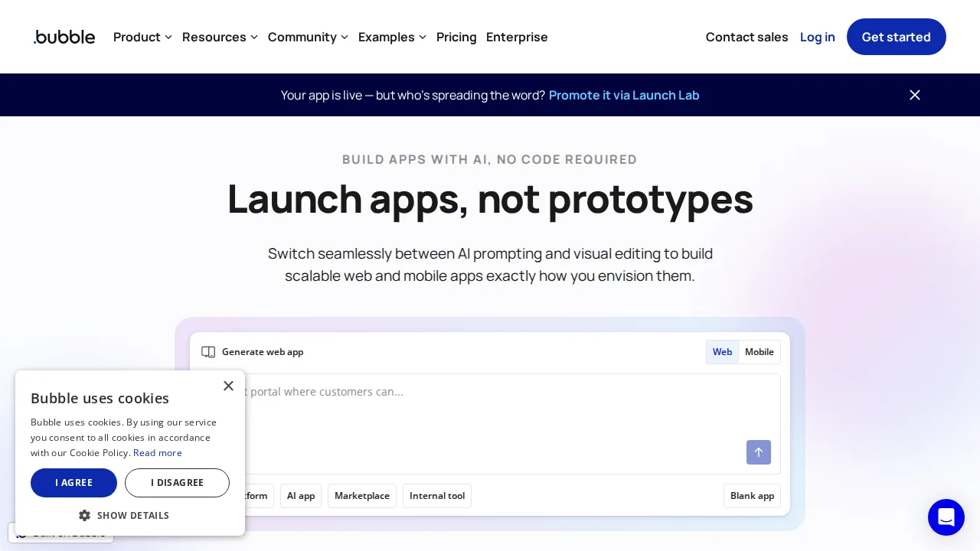Click Contact sales in the header
980x551 pixels.
pos(747,37)
